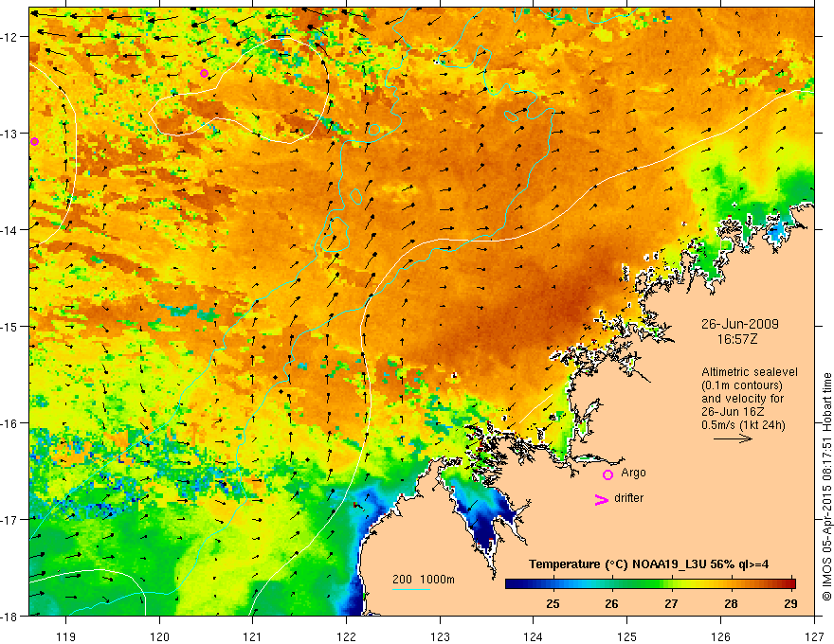834x644 pixels.
Task: Click the colorbar tick label 27
Action: click(671, 603)
